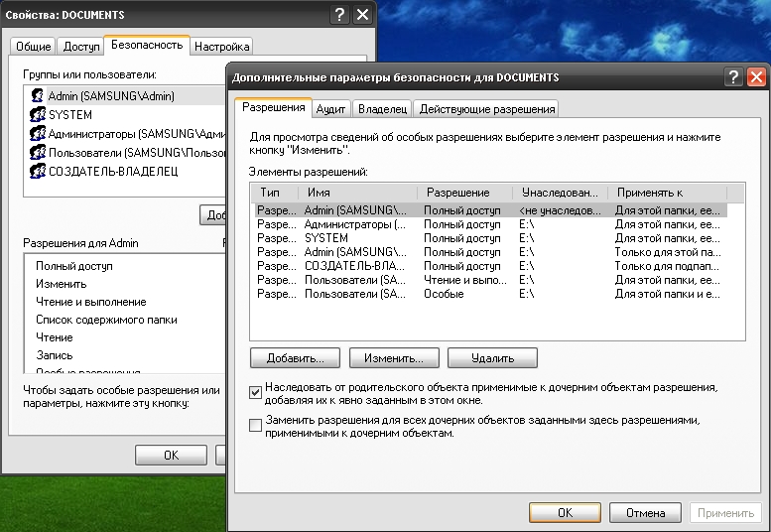The width and height of the screenshot is (771, 532).
Task: Click the Администраторы group icon
Action: [x=38, y=134]
